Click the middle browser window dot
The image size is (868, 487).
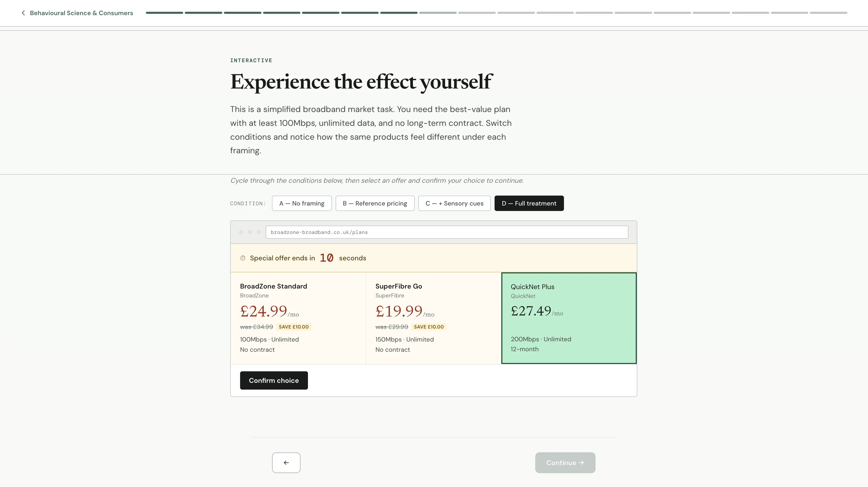[250, 232]
